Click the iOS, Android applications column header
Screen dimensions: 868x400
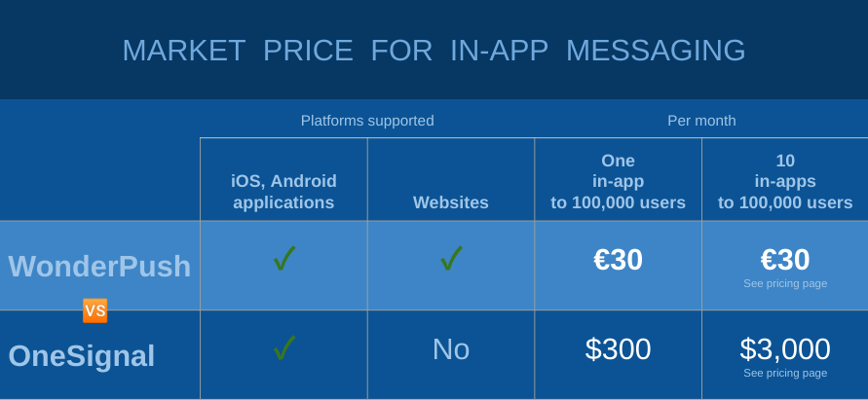[284, 192]
